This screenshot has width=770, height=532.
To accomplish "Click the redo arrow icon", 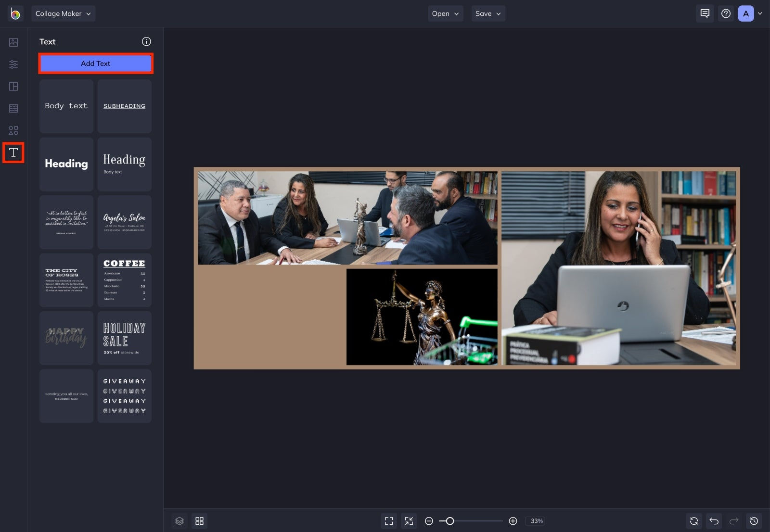I will click(x=734, y=521).
